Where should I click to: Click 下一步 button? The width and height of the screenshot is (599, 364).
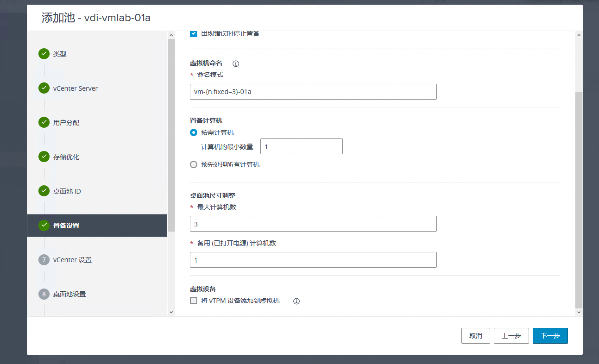[550, 336]
